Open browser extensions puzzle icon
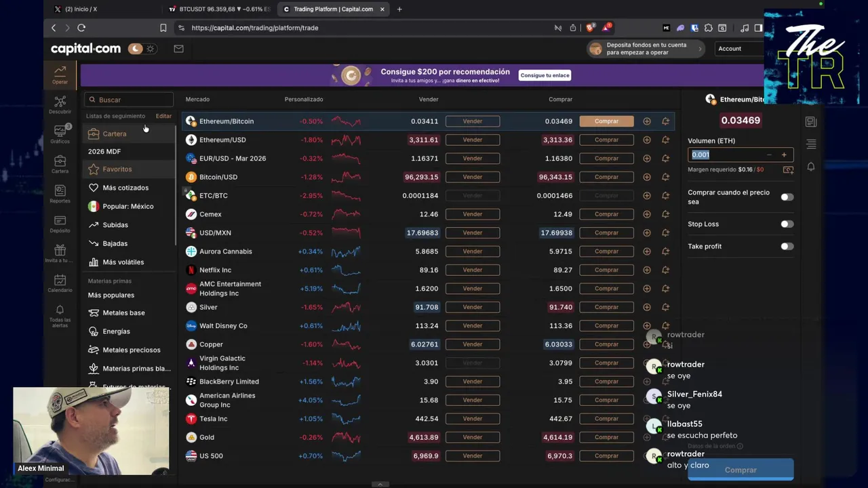The image size is (868, 488). 709,28
